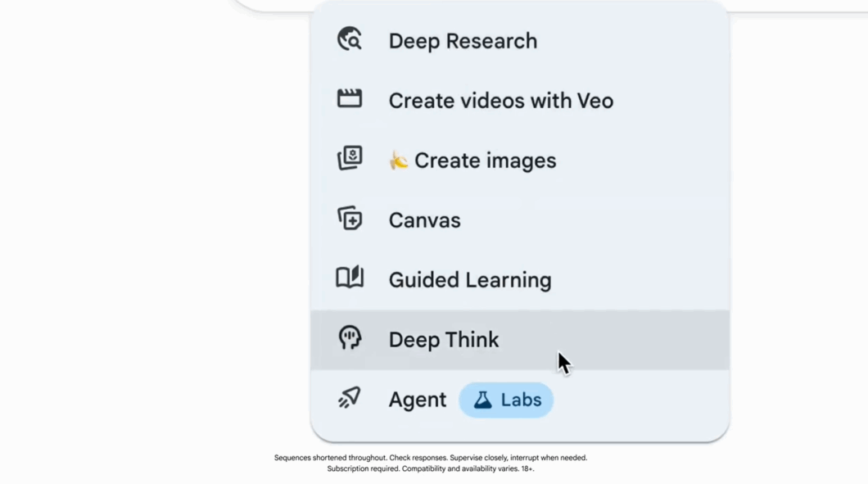Choose Create videos with Veo

click(500, 100)
